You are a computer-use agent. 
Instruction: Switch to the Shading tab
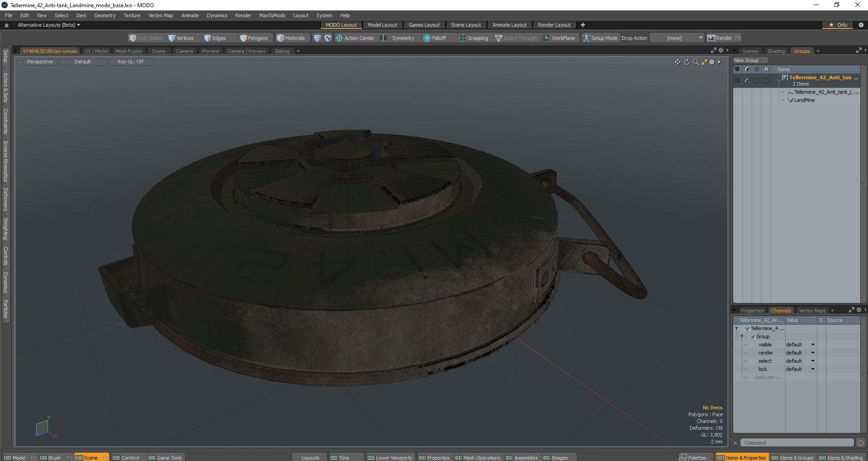click(x=776, y=51)
